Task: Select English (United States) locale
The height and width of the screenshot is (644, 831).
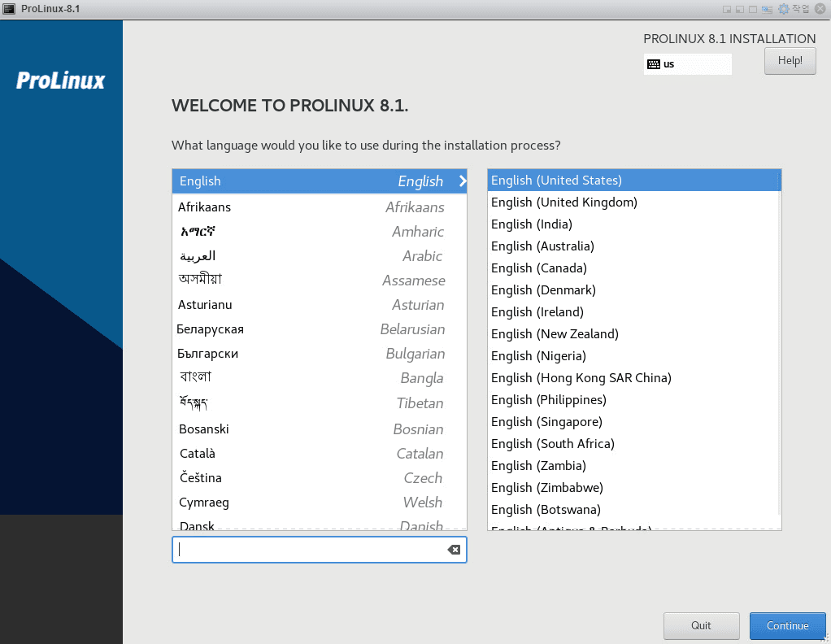Action: tap(634, 181)
